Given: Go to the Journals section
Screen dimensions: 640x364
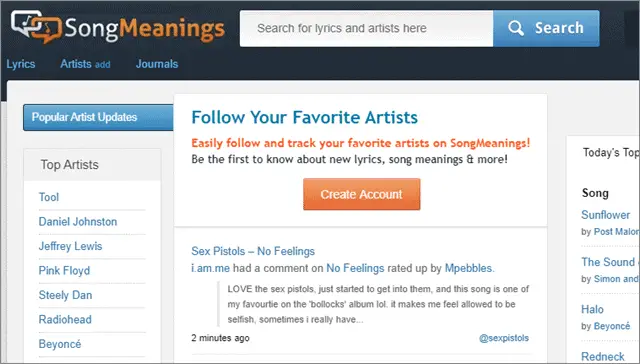Looking at the screenshot, I should click(157, 64).
